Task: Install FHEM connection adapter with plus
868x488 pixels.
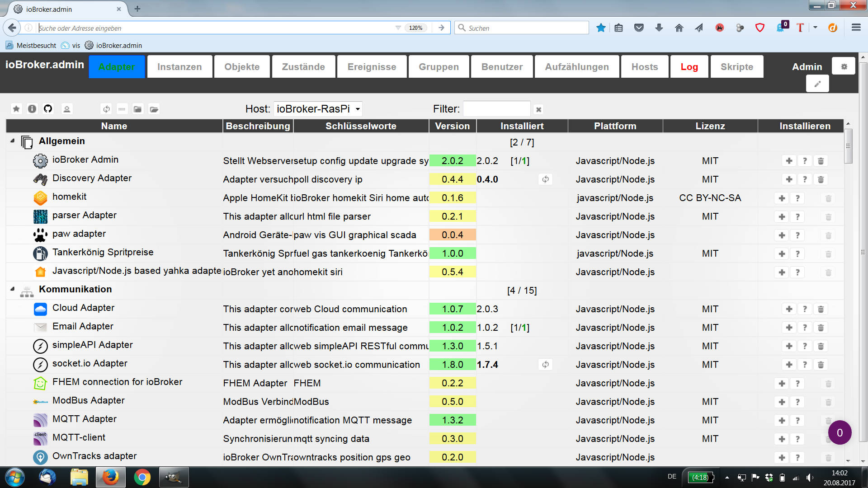Action: tap(782, 383)
